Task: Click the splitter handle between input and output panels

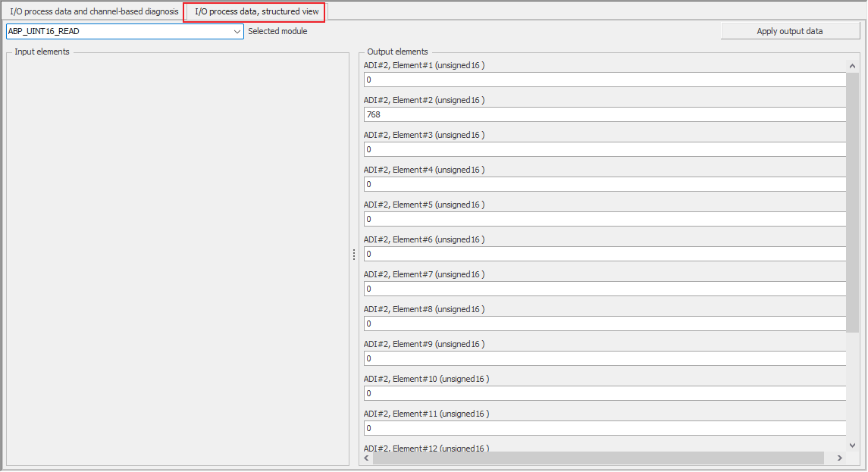Action: point(354,255)
